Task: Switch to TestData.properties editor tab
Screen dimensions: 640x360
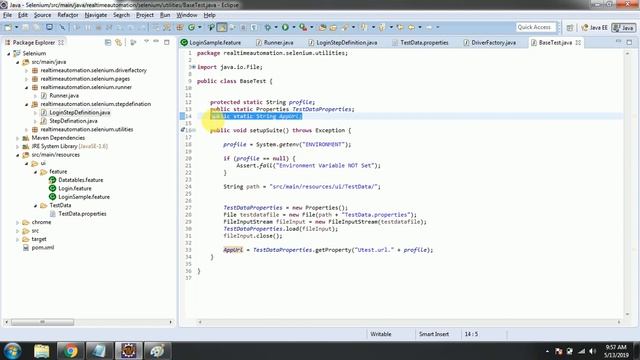Action: click(x=420, y=42)
